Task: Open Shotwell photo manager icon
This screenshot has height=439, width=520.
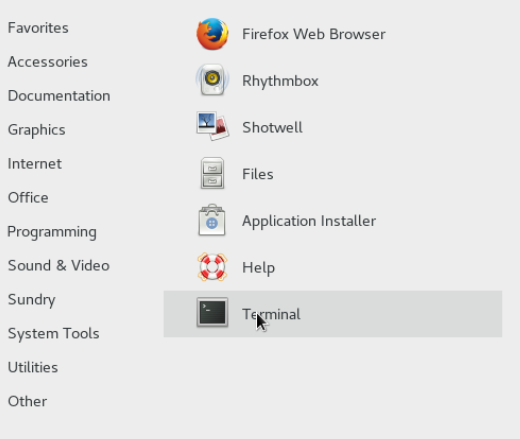Action: 212,126
